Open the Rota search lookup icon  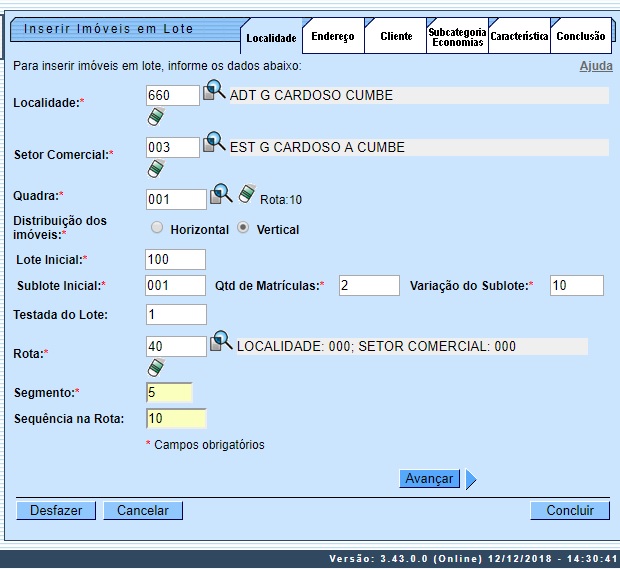[221, 343]
